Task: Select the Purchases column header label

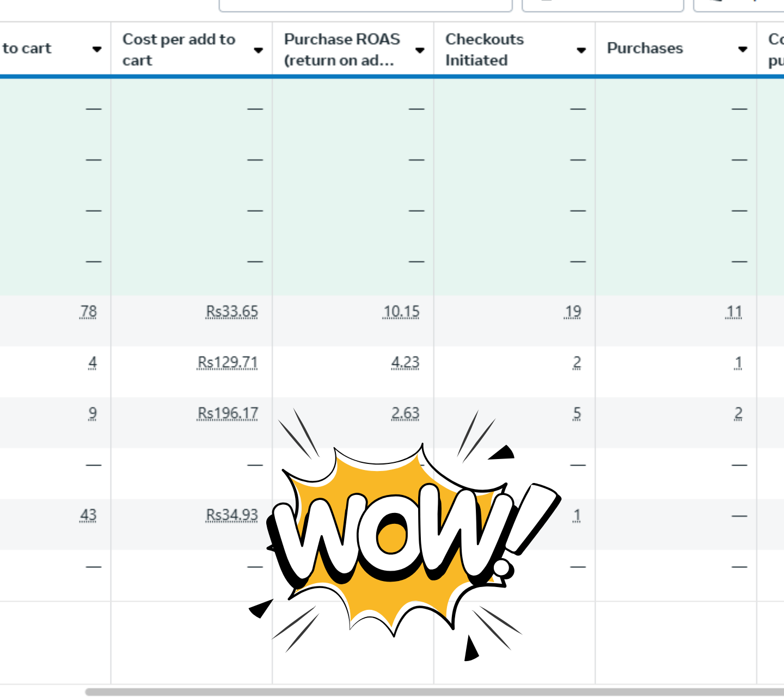Action: coord(645,48)
